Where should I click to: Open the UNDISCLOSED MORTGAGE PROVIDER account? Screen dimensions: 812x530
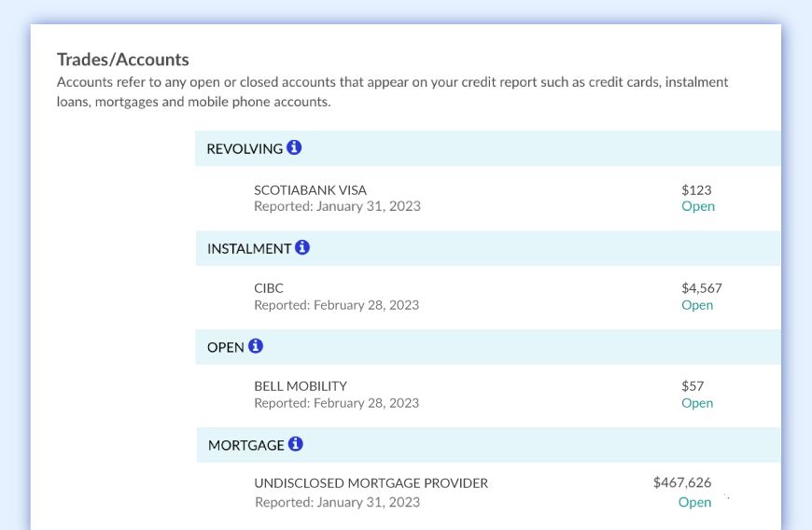(371, 483)
